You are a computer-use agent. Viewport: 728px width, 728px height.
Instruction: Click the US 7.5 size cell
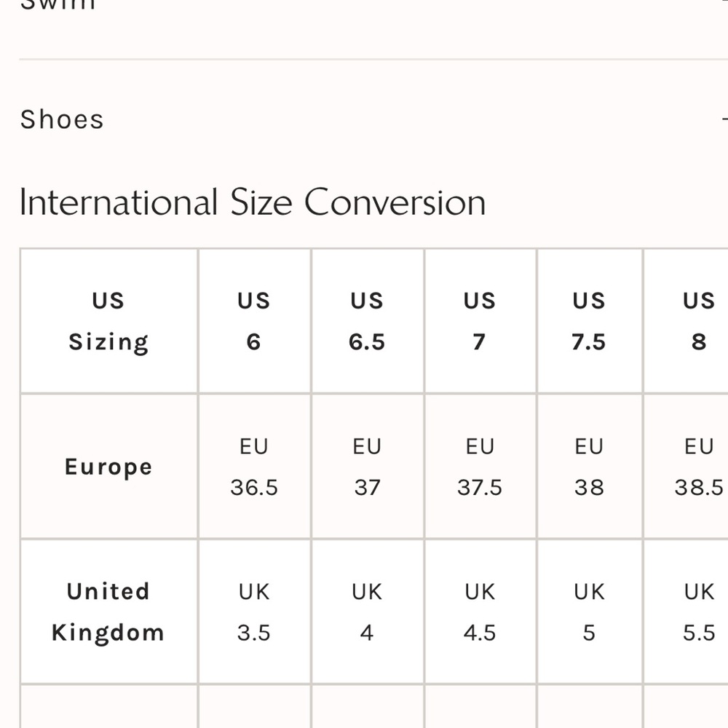click(589, 321)
